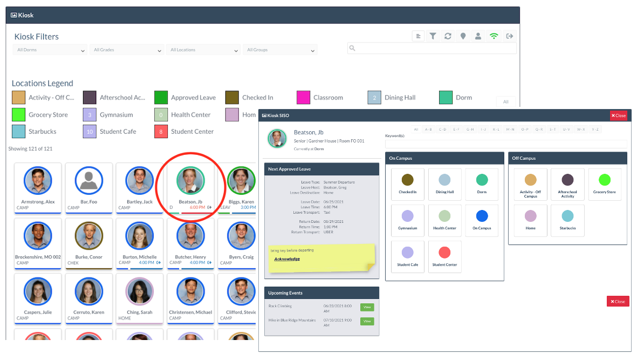Open Bar, Foo student card

88,188
